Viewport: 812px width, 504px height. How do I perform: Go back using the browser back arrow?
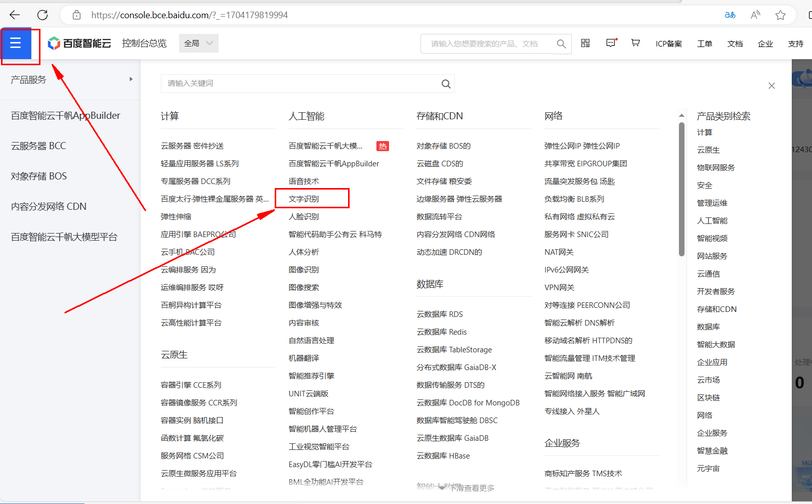[x=15, y=15]
